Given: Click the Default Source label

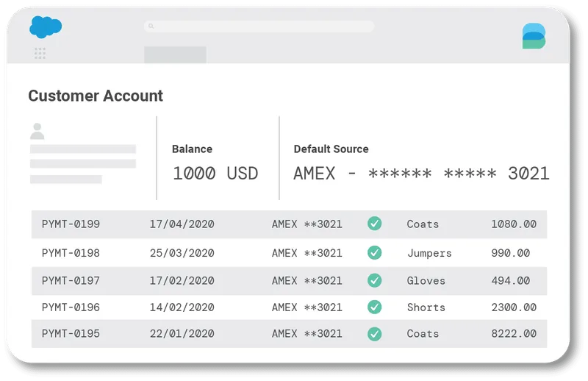Looking at the screenshot, I should click(331, 149).
